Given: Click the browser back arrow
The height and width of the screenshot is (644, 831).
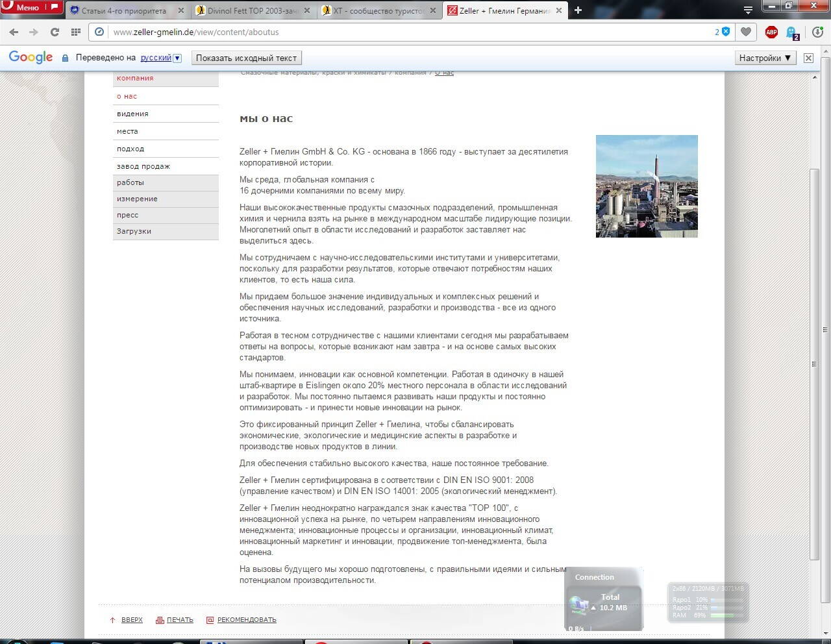Looking at the screenshot, I should 14,32.
